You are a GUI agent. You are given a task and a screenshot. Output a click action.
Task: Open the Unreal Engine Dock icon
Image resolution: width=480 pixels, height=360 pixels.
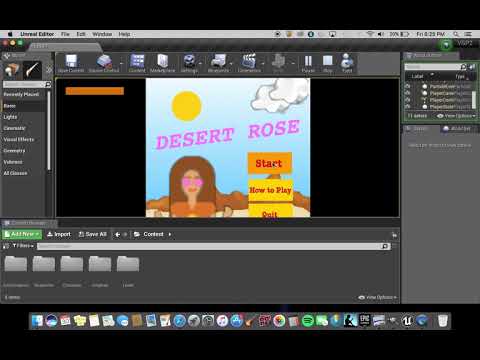point(407,321)
